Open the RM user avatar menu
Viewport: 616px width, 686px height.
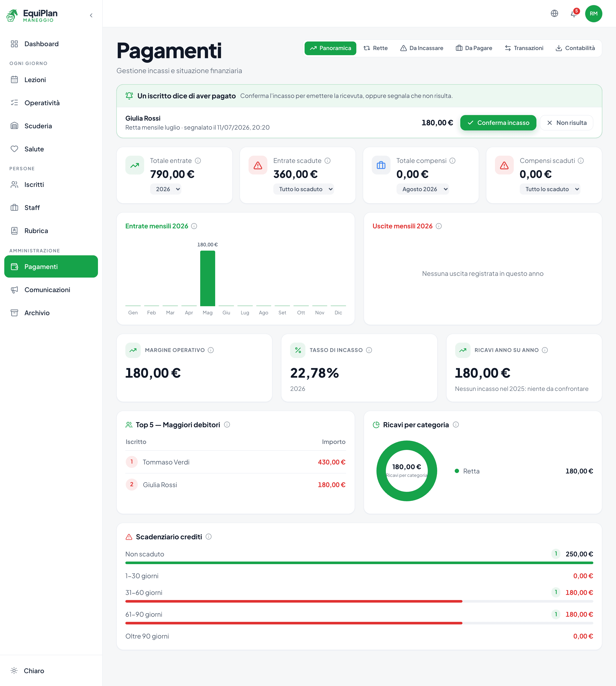(594, 13)
